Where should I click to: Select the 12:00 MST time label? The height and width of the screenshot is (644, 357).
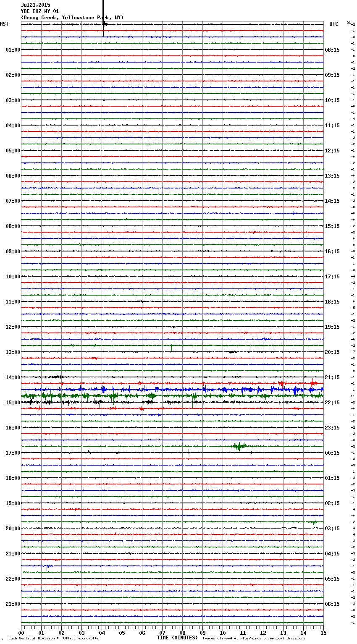[13, 327]
